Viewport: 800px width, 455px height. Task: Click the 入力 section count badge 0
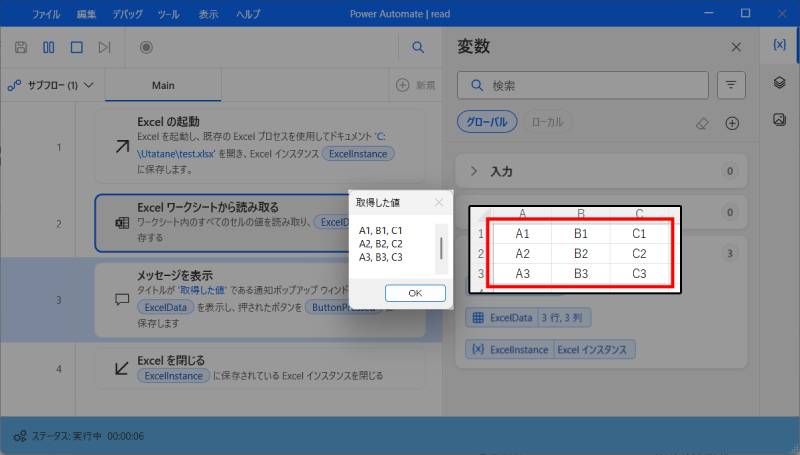click(730, 171)
